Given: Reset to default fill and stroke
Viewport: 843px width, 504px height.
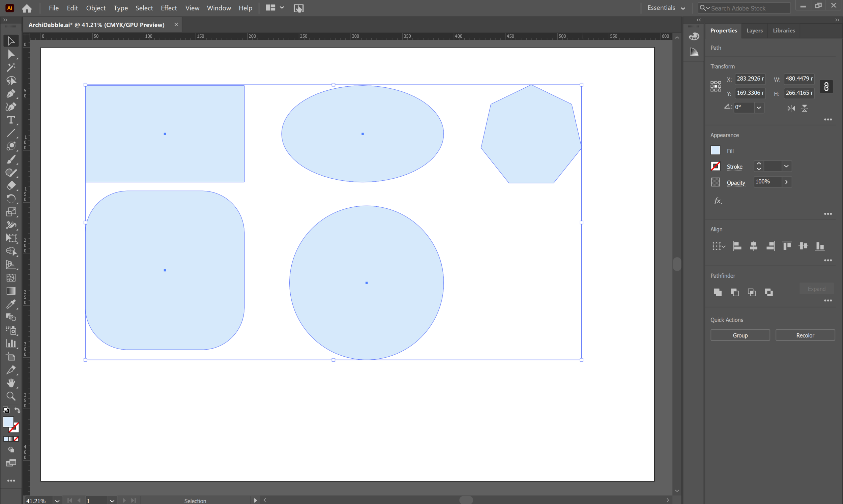Looking at the screenshot, I should point(6,410).
